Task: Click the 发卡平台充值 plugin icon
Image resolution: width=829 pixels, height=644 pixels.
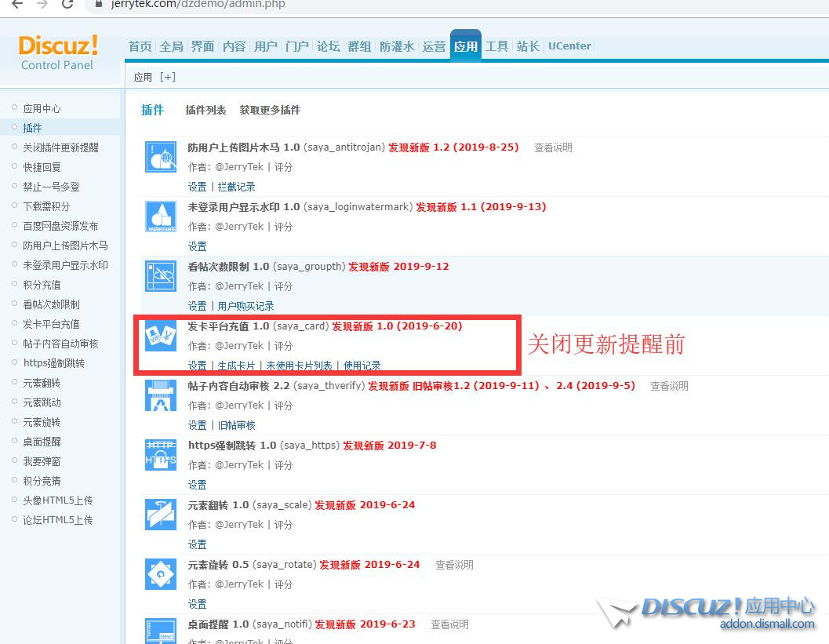Action: point(161,336)
